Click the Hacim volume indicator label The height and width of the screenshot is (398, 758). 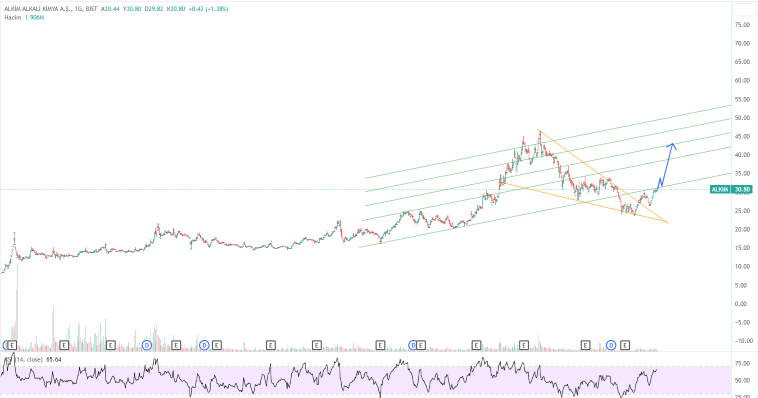click(x=12, y=17)
